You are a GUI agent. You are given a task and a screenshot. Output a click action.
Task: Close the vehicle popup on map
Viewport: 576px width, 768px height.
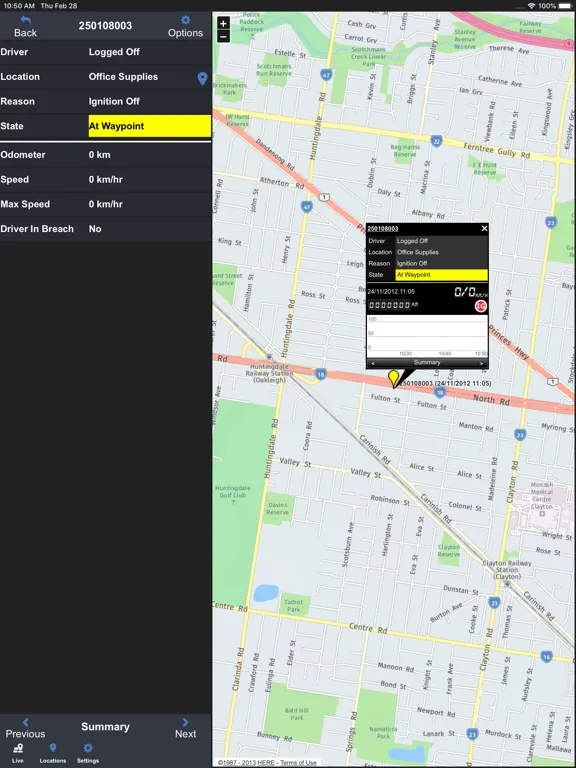coord(484,228)
